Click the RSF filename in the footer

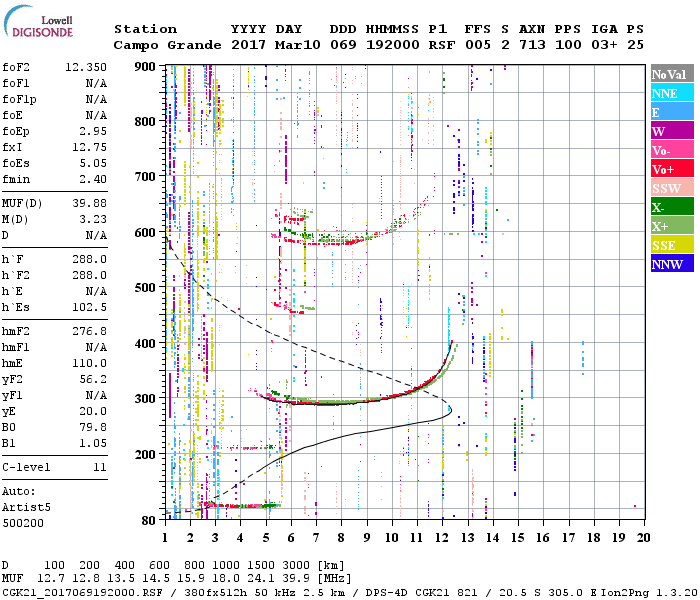click(x=80, y=591)
